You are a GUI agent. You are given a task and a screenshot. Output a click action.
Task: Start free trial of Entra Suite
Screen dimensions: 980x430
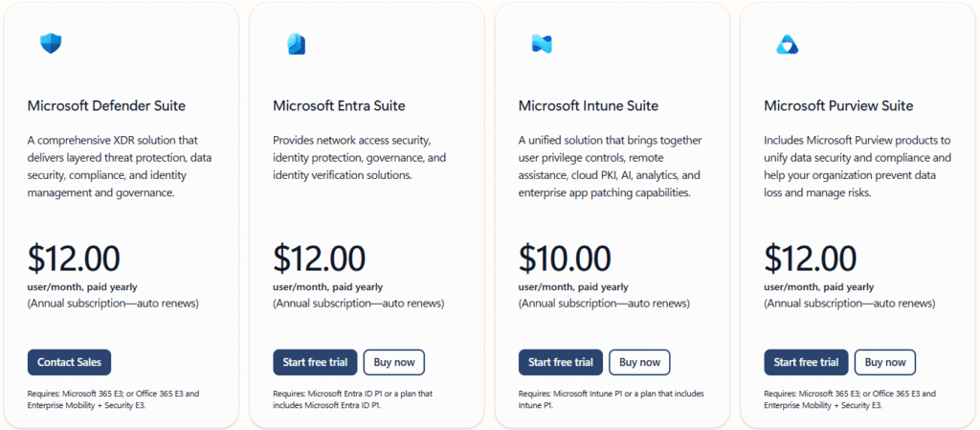[x=315, y=362]
